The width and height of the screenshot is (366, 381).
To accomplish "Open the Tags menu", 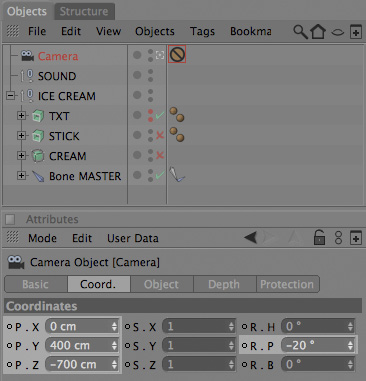I will click(x=202, y=31).
